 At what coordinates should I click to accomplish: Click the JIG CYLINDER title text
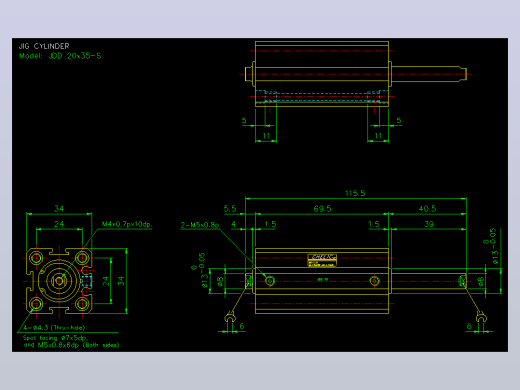(44, 46)
